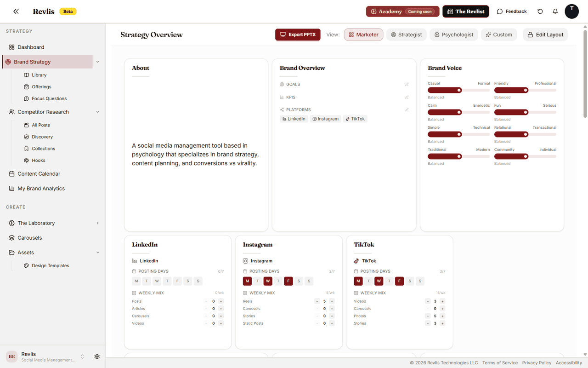Enable LinkedIn Friday posting day
The image size is (588, 368).
[177, 281]
